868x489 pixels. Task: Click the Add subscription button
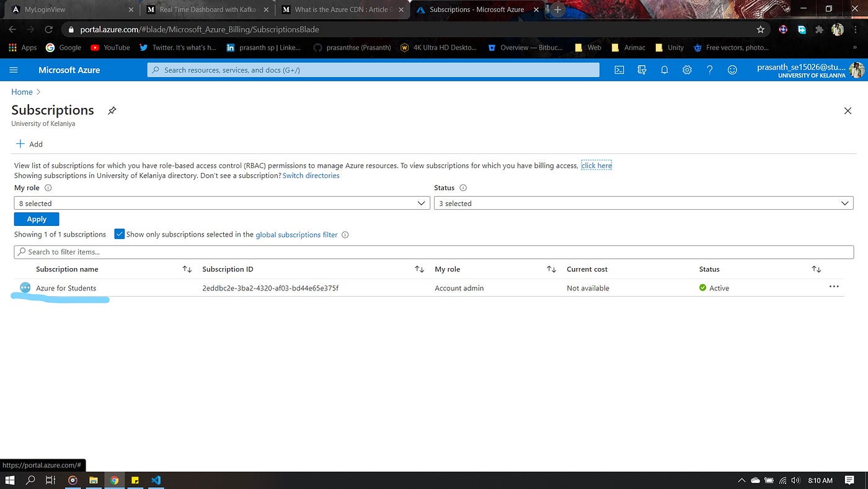[x=29, y=144]
